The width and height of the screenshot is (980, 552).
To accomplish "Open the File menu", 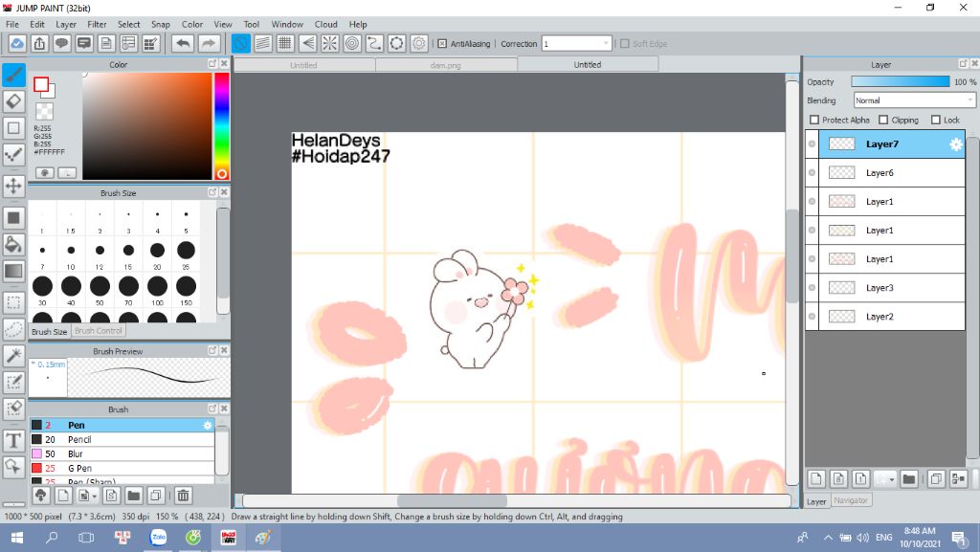I will click(12, 24).
